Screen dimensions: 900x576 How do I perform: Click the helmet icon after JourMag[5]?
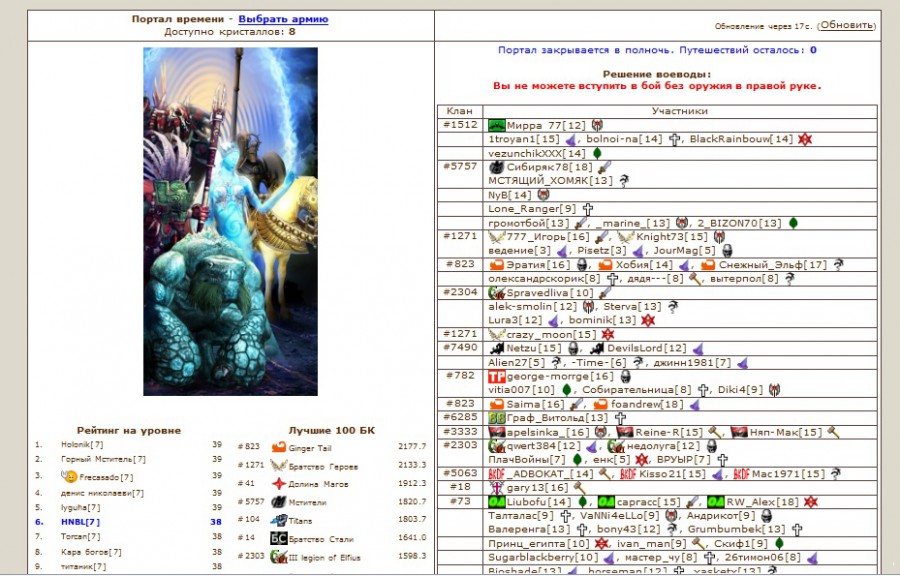point(727,251)
